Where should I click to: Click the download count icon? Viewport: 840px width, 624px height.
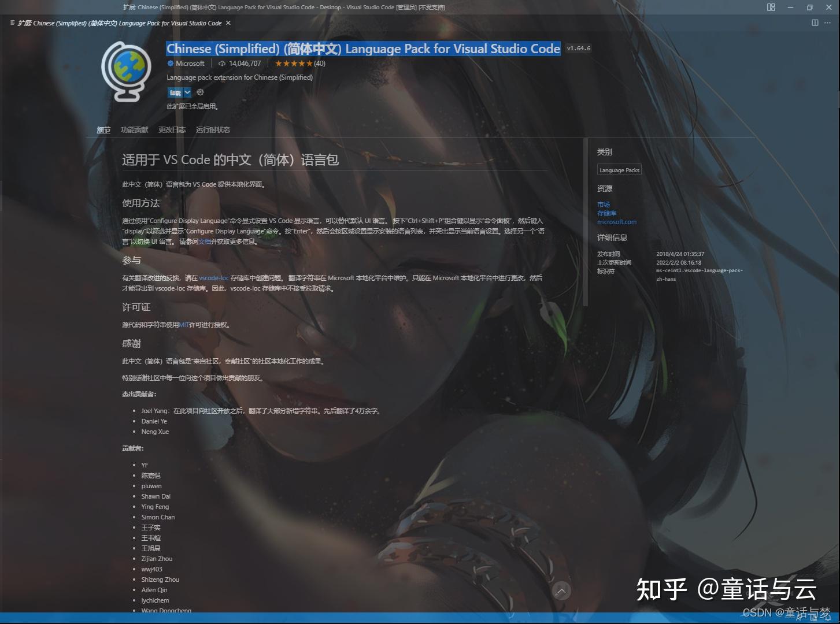click(x=222, y=64)
